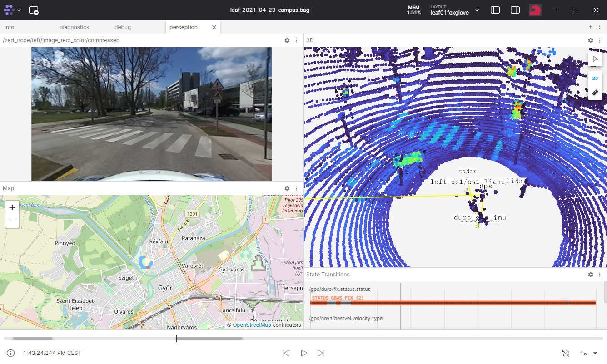Click the camera image of the crosswalk
This screenshot has height=364, width=607.
point(152,114)
